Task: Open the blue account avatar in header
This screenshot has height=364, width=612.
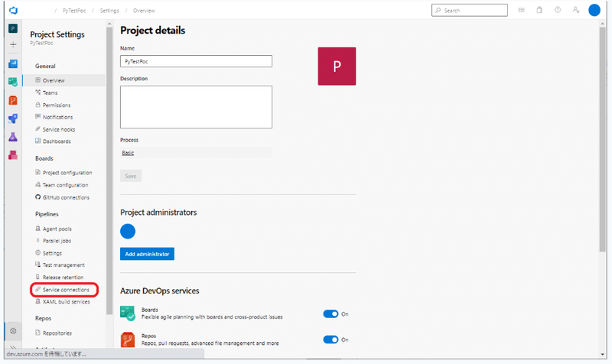Action: [594, 10]
